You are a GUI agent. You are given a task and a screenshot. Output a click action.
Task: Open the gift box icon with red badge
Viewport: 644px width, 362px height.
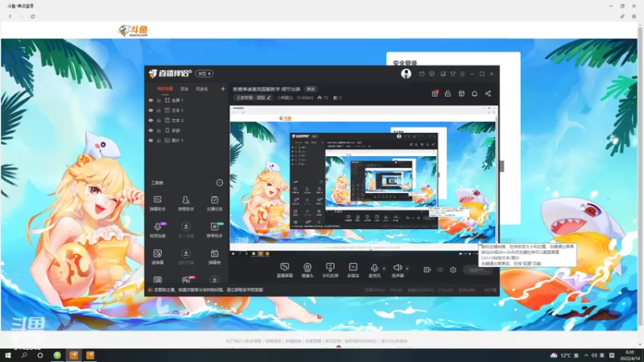pos(435,93)
